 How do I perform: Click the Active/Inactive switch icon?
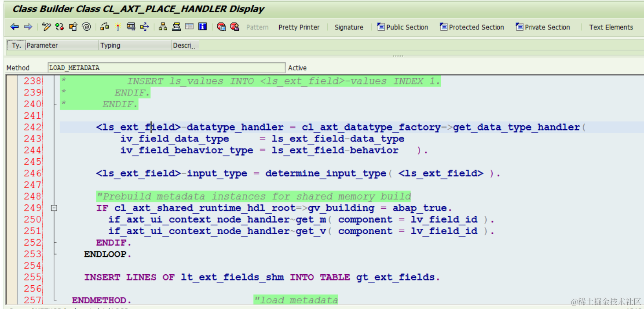tap(60, 27)
